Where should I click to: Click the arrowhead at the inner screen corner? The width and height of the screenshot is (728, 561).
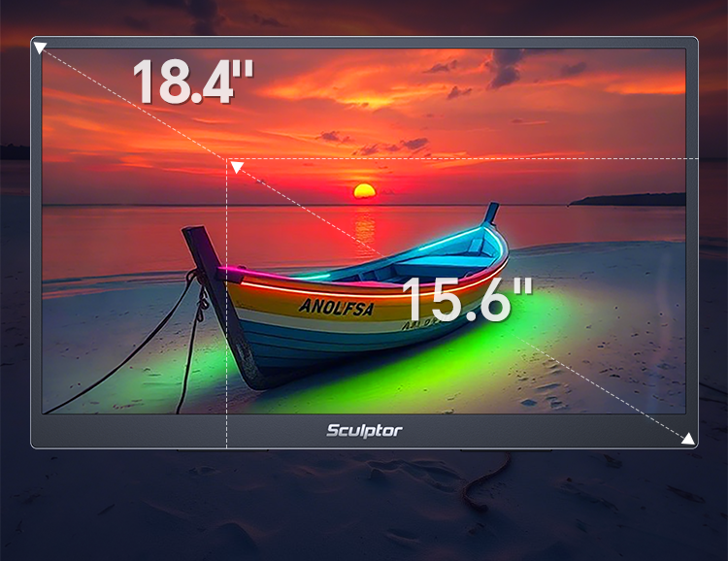coord(236,169)
